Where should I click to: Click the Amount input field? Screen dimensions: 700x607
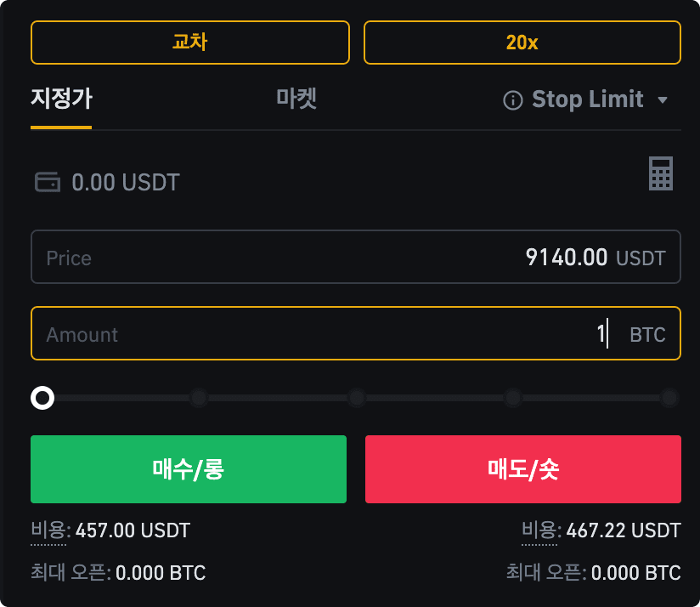356,333
